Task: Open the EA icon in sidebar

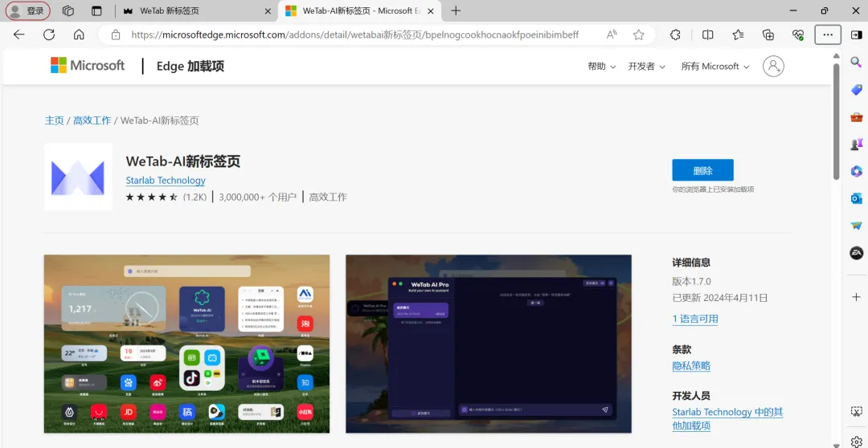Action: tap(857, 253)
